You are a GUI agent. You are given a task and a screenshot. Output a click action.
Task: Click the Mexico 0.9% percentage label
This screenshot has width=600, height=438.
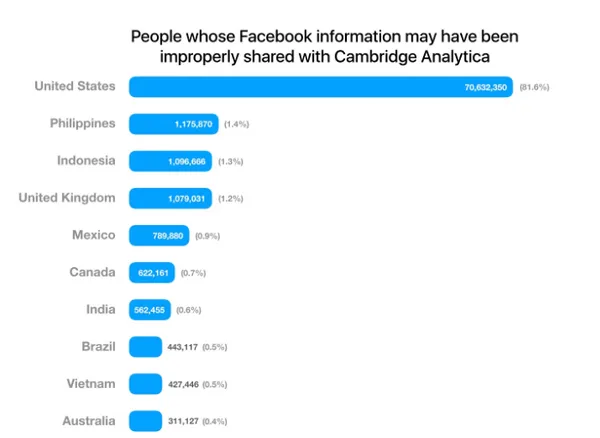[x=207, y=236]
